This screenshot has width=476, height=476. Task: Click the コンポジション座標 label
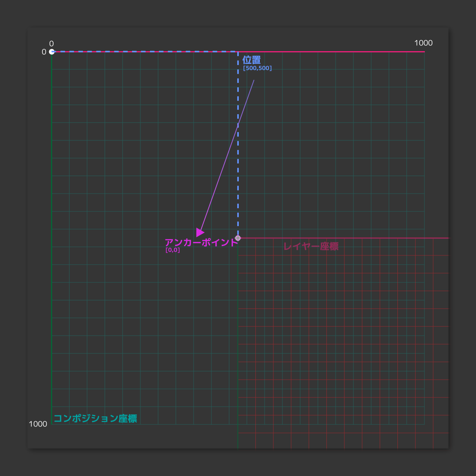click(x=95, y=418)
